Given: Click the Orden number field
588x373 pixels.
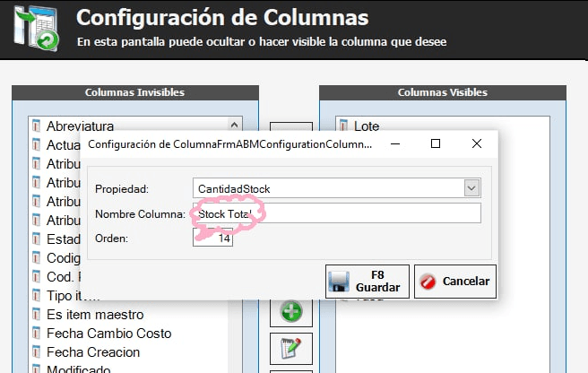Looking at the screenshot, I should [213, 239].
